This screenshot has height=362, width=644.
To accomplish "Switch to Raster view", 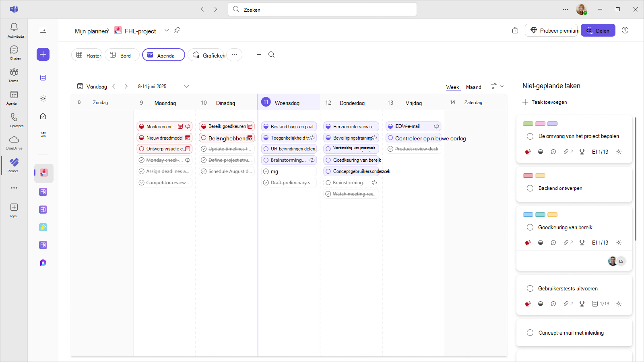I will [87, 55].
